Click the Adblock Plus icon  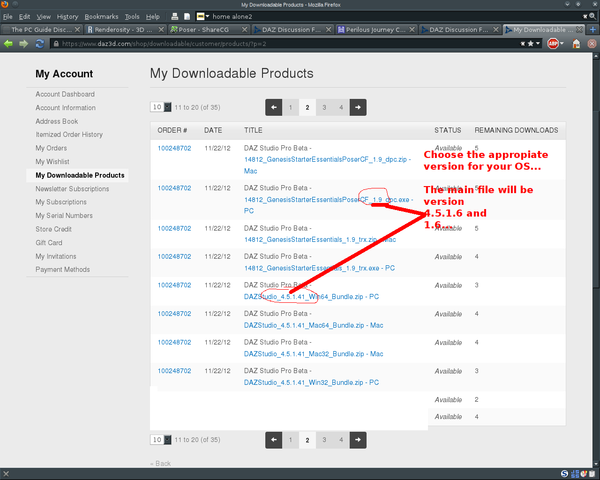553,44
